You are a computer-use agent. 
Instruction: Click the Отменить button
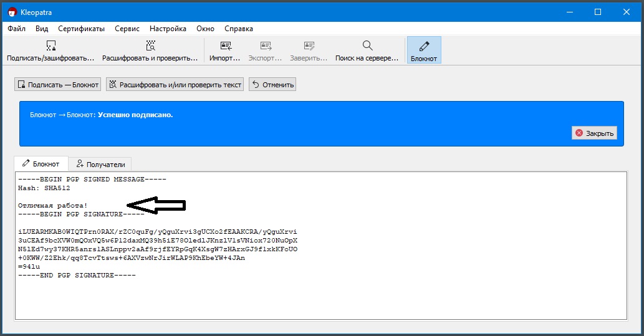[x=272, y=85]
